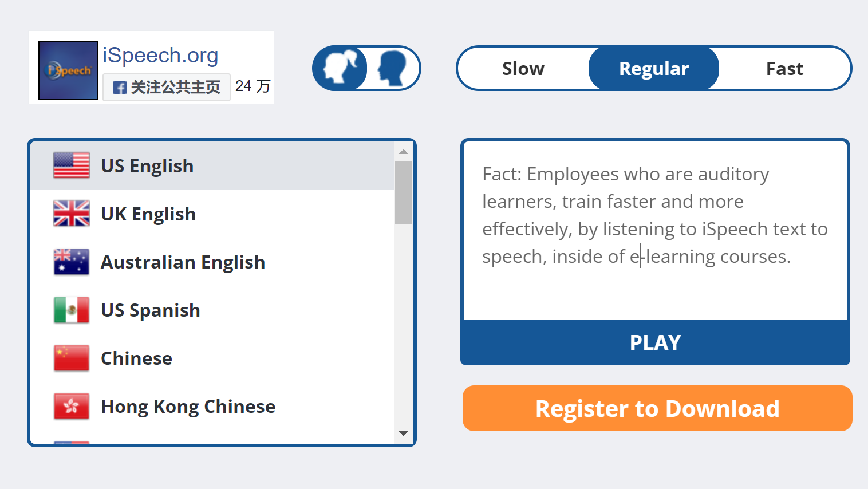Set speech speed to Regular
This screenshot has height=489, width=868.
click(653, 69)
